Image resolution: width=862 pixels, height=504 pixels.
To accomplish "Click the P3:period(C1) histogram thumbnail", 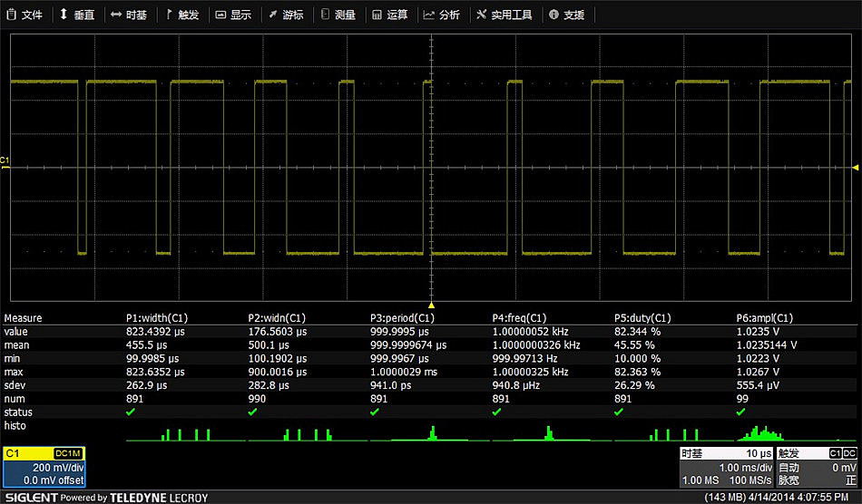I will (429, 432).
